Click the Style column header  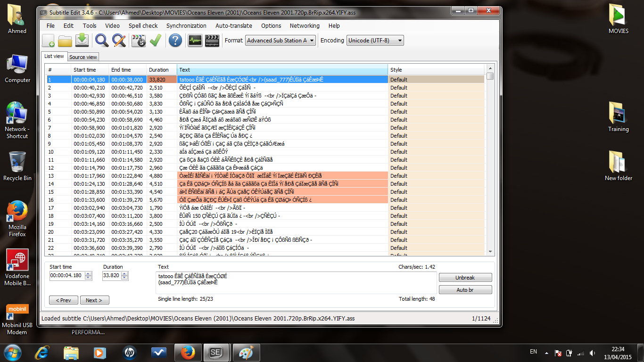point(436,70)
